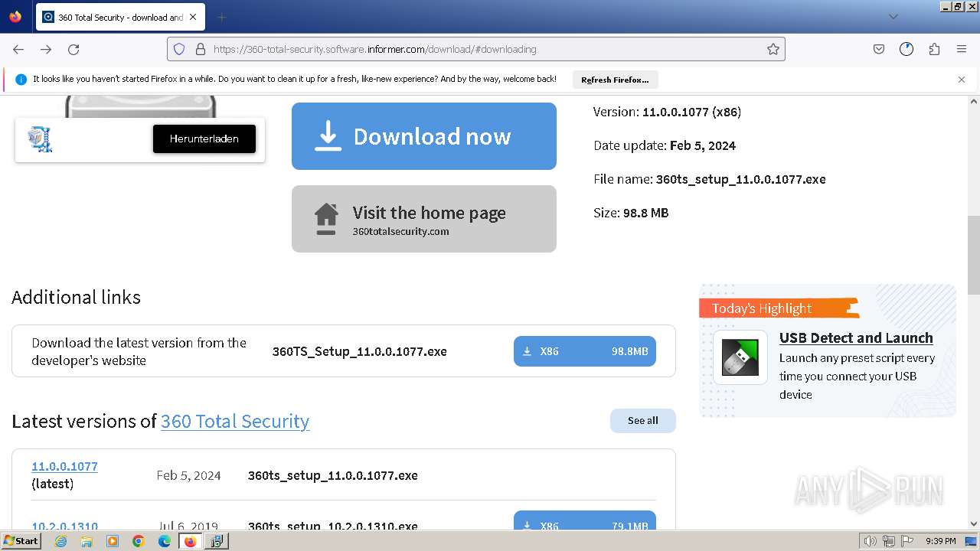Open the Extensions puzzle icon

coord(934,49)
